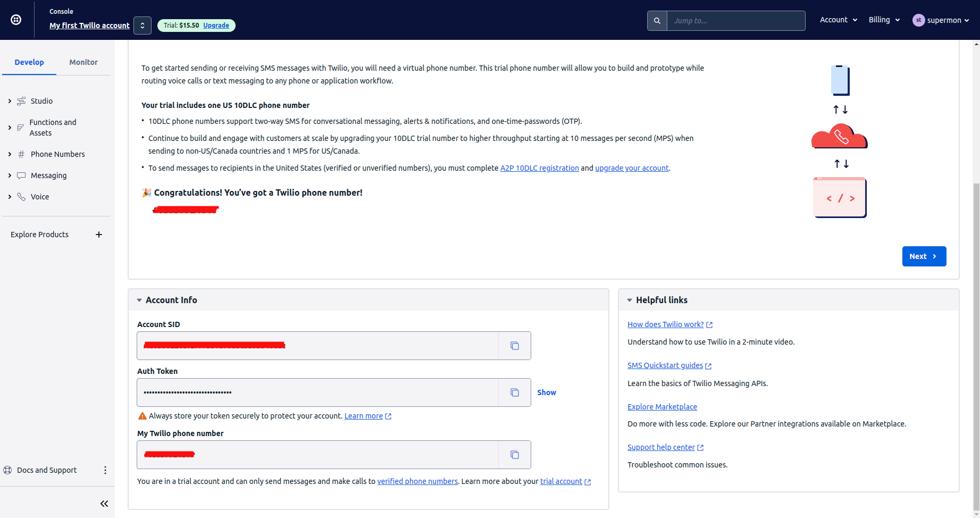Click the Explore Products plus icon
This screenshot has width=980, height=518.
pyautogui.click(x=99, y=235)
